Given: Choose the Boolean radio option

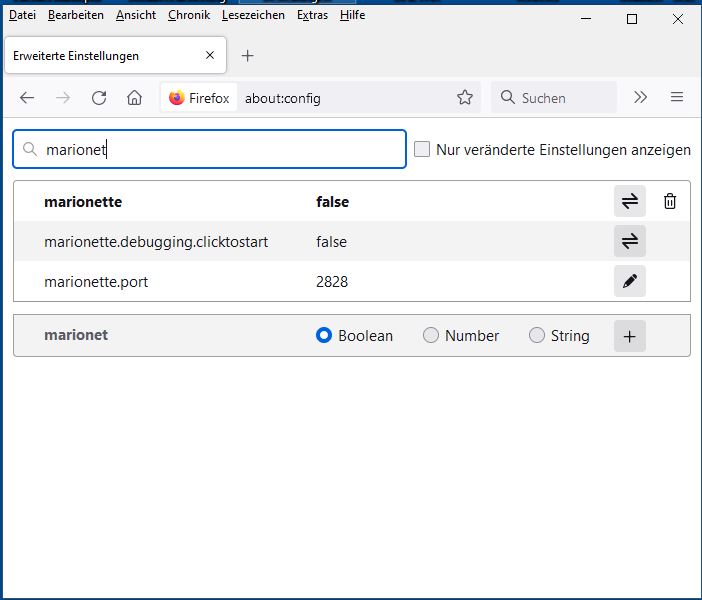Looking at the screenshot, I should point(324,336).
